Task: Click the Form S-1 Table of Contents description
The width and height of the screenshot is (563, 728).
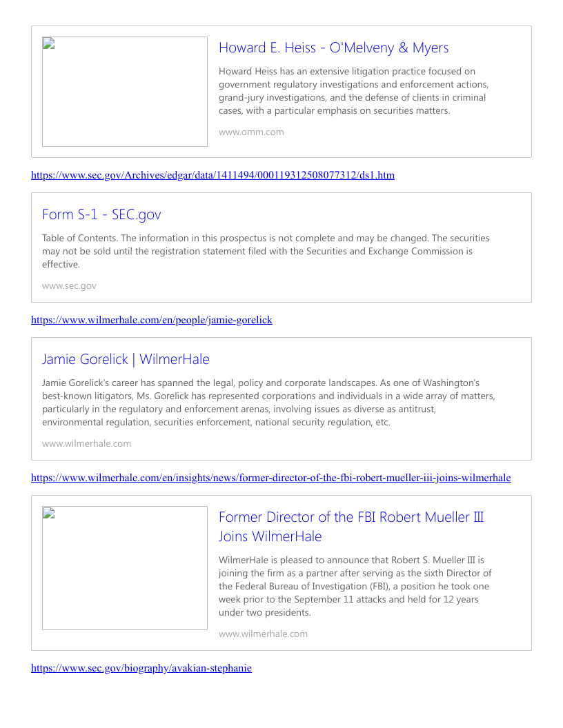Action: [266, 251]
